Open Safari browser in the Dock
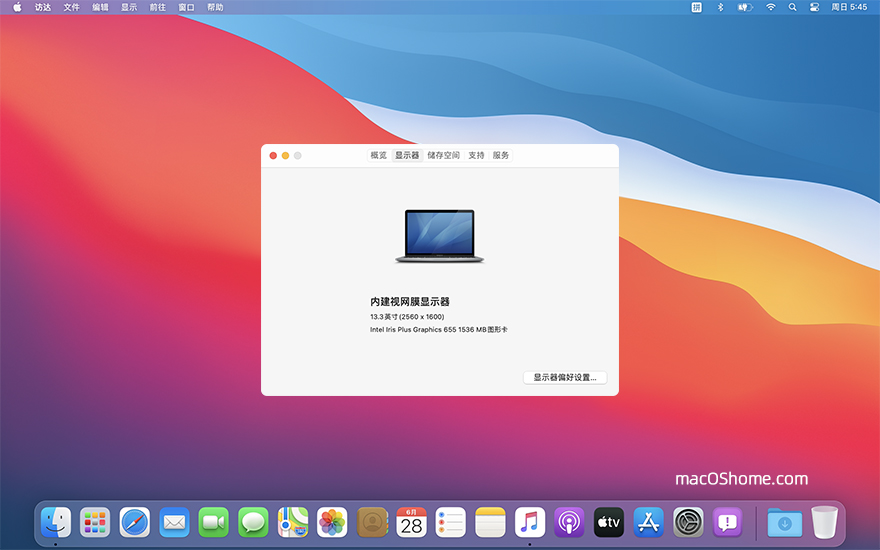Viewport: 880px width, 550px height. click(x=135, y=522)
